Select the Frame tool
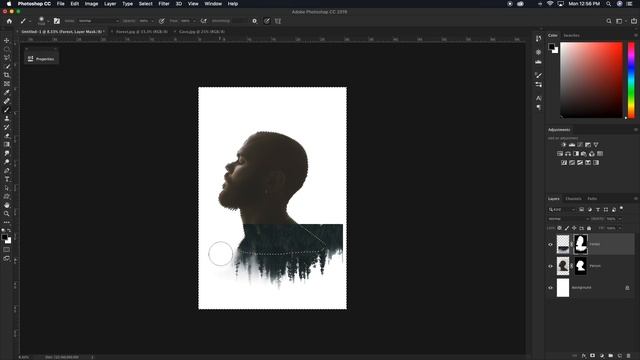640x360 pixels. [x=7, y=84]
